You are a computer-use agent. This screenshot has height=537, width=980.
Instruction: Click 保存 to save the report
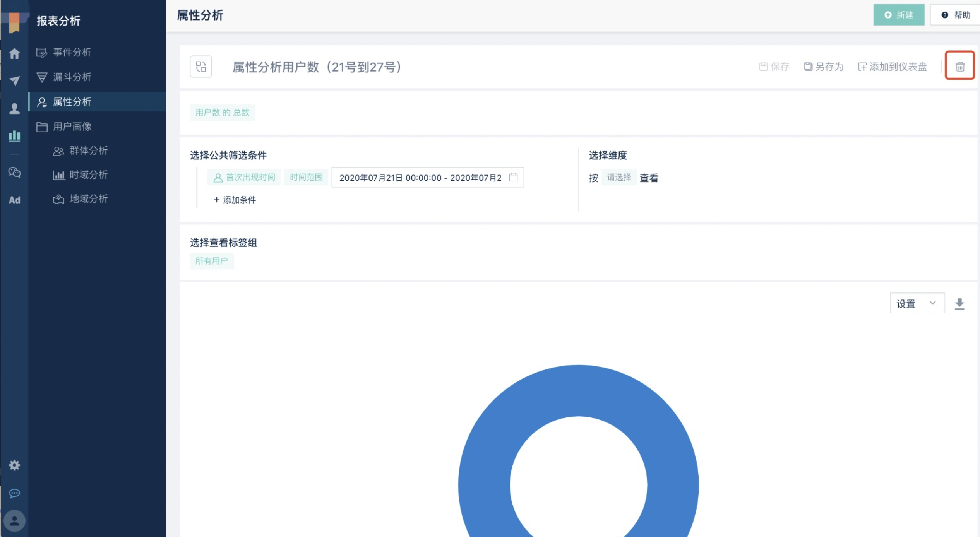774,67
